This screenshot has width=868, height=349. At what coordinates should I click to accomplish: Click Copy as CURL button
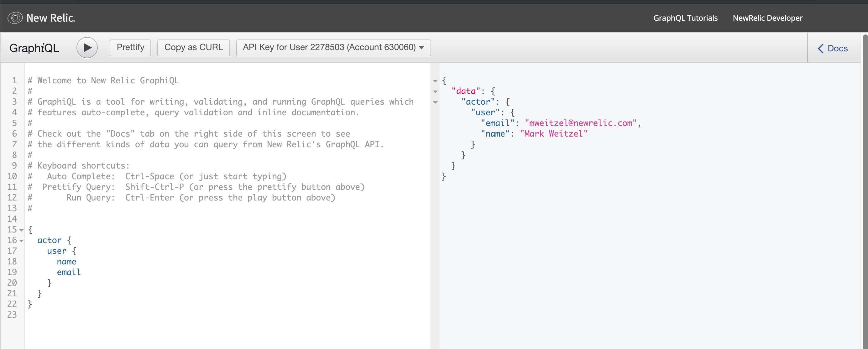(193, 48)
